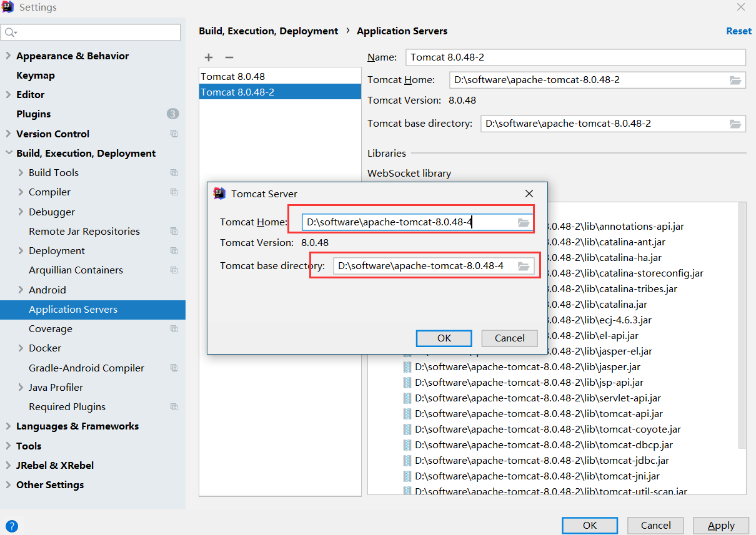Screen dimensions: 756x535
Task: Click jar icon beside tomcat-dbcp.jar entry
Action: [x=407, y=445]
